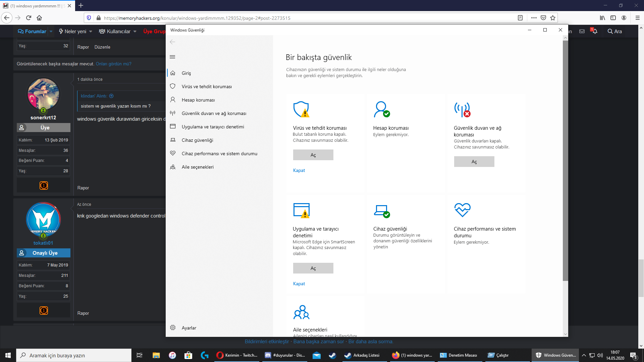Close the windows yardımmmm browser tab
This screenshot has height=362, width=644.
(x=69, y=6)
